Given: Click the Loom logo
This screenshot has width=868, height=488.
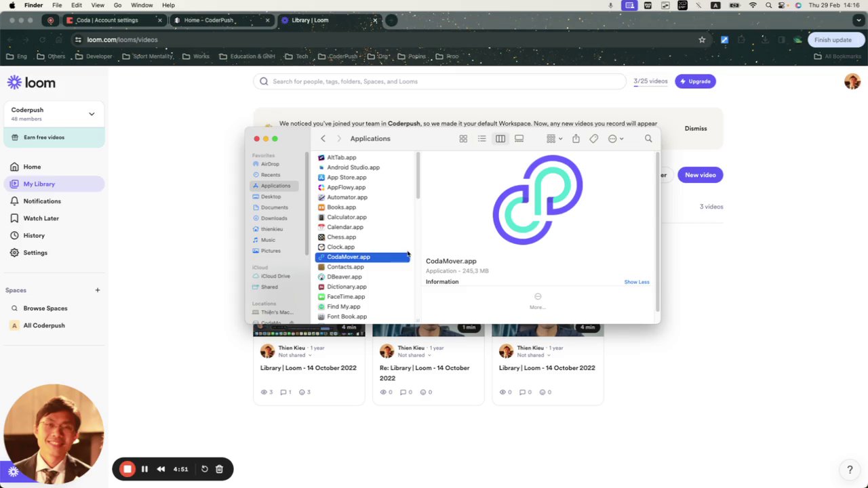Looking at the screenshot, I should tap(31, 83).
